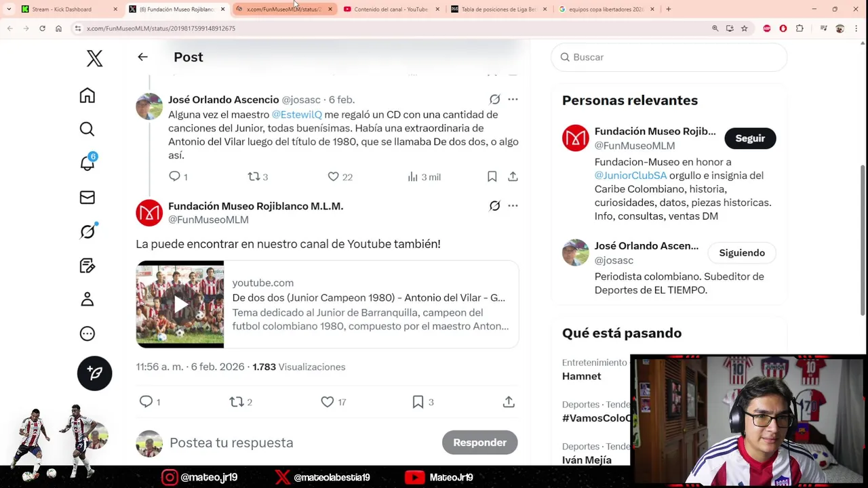
Task: Open browser zoom magnifier icon
Action: tap(715, 28)
